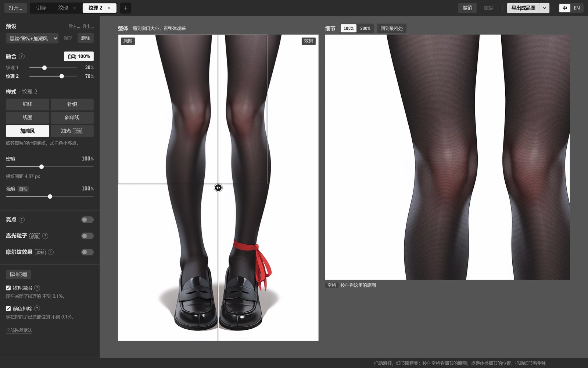Select the 线圈 style
588x368 pixels.
pos(28,118)
